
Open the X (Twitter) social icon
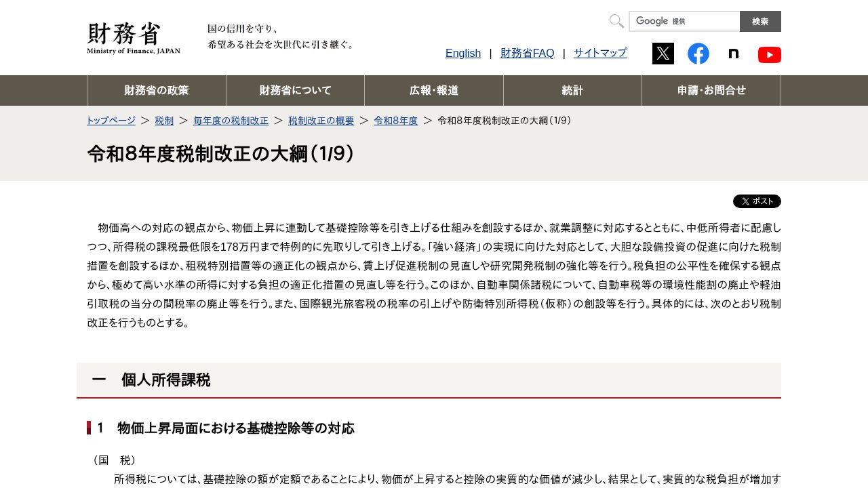[663, 54]
